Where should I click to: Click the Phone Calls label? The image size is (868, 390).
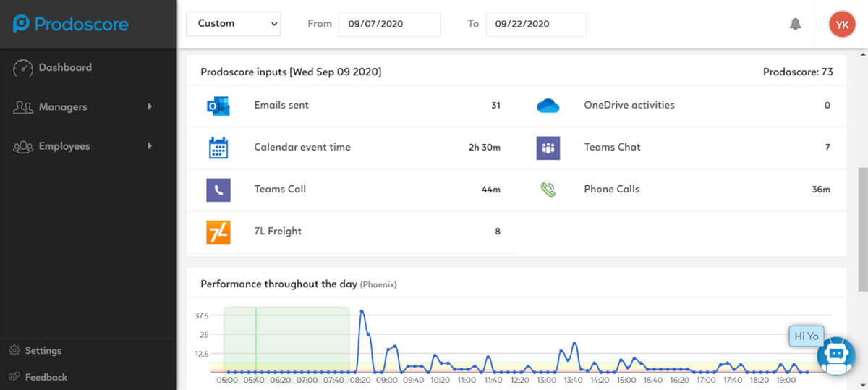pyautogui.click(x=612, y=189)
